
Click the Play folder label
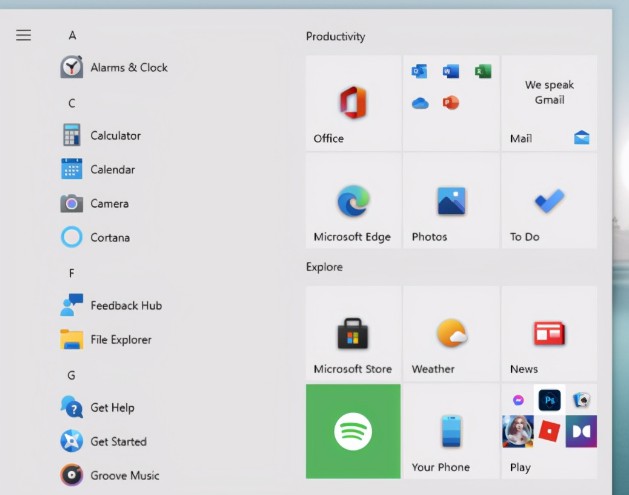point(520,467)
